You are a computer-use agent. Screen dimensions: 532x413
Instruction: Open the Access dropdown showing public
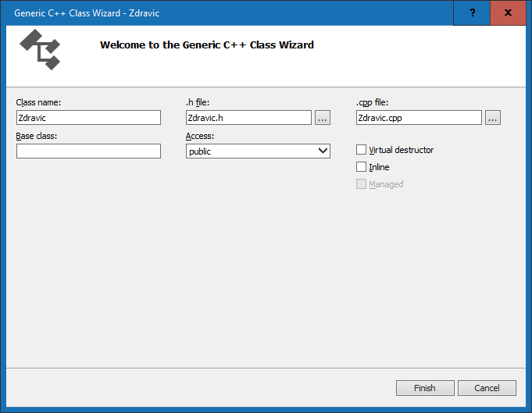[x=258, y=151]
